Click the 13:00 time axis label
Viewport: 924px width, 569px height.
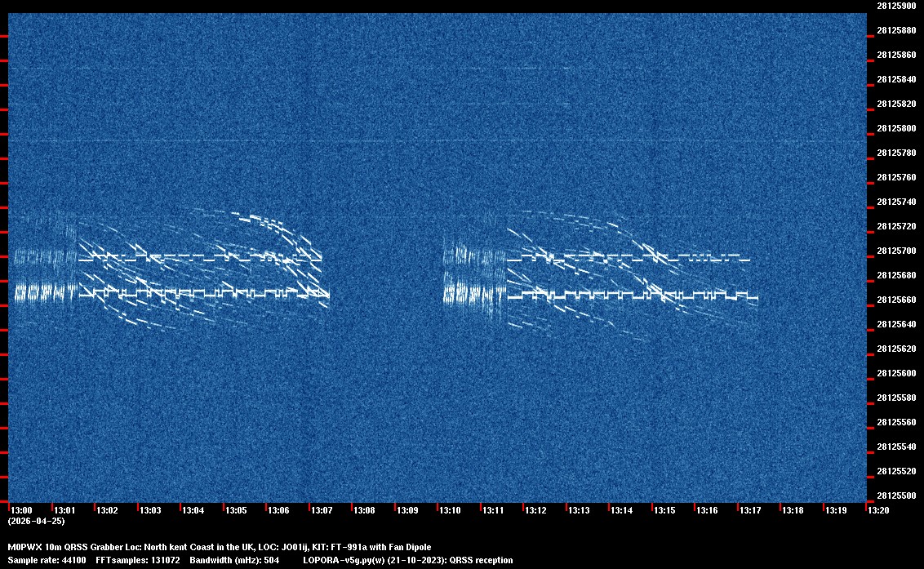22,510
